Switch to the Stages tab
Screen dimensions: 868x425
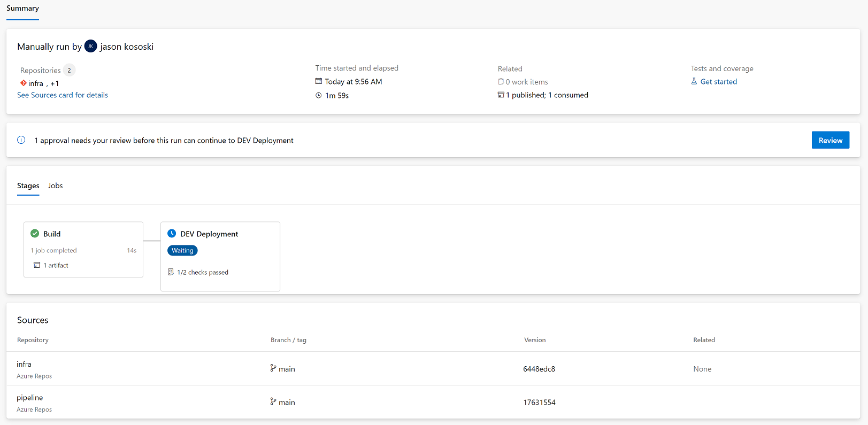[x=28, y=186]
